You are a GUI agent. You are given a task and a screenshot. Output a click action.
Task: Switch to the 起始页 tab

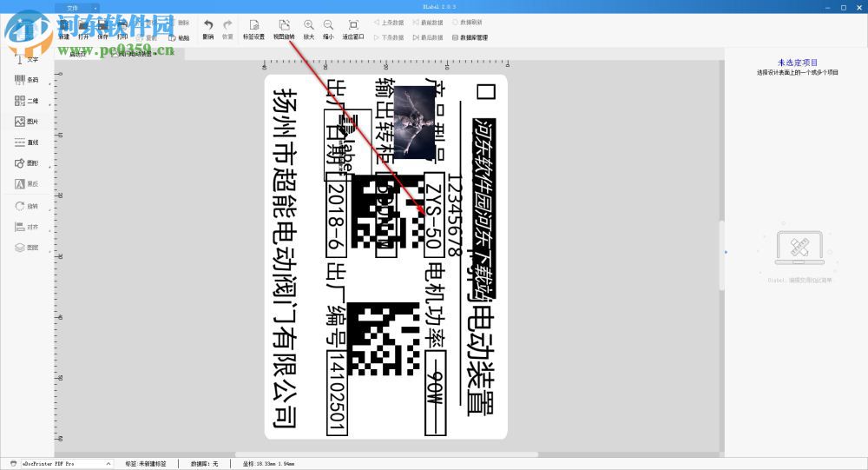(79, 54)
